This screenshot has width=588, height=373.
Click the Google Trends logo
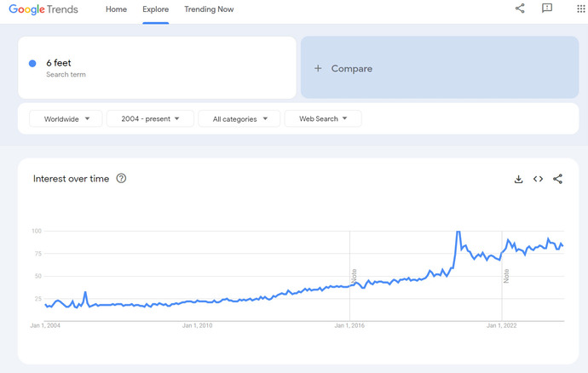coord(43,9)
